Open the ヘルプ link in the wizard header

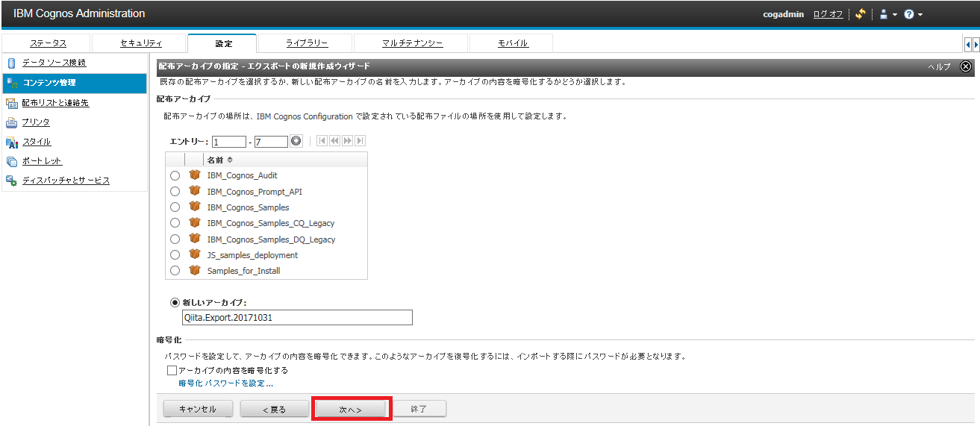click(939, 66)
